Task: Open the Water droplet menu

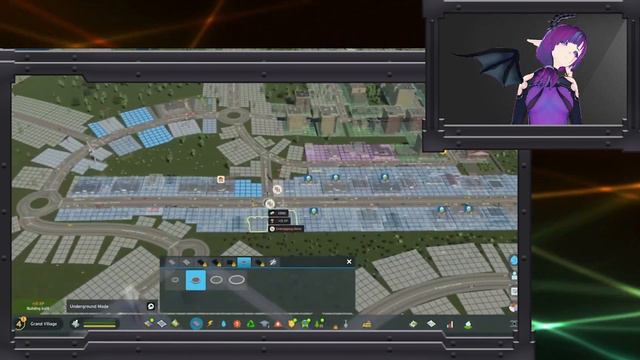Action: [223, 324]
